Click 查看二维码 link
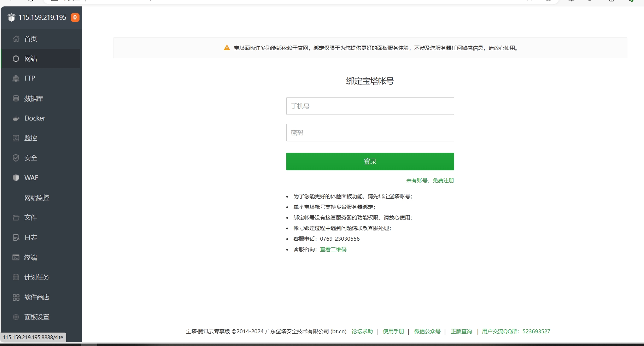The height and width of the screenshot is (346, 644). point(333,250)
